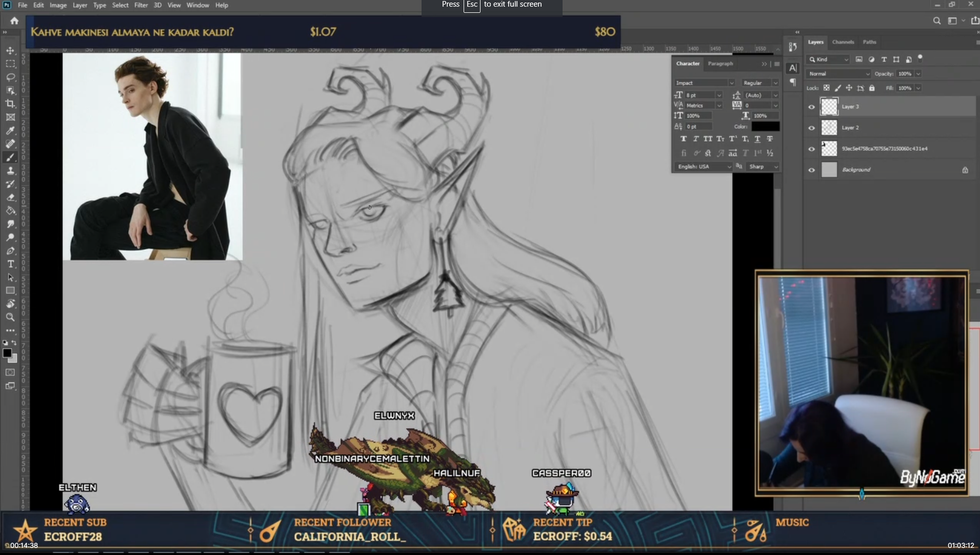Toggle Strikethrough in Character panel
980x555 pixels.
[x=770, y=138]
